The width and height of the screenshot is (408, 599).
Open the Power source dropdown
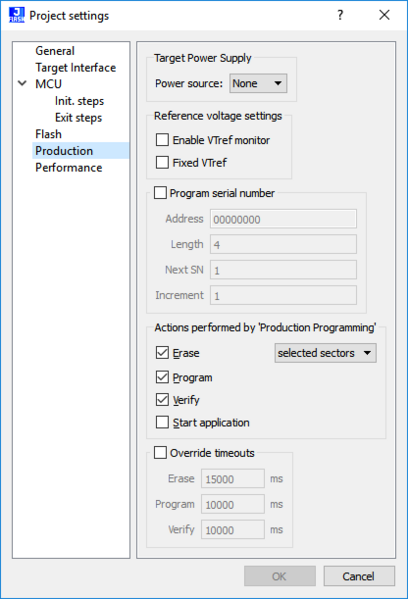pos(258,83)
